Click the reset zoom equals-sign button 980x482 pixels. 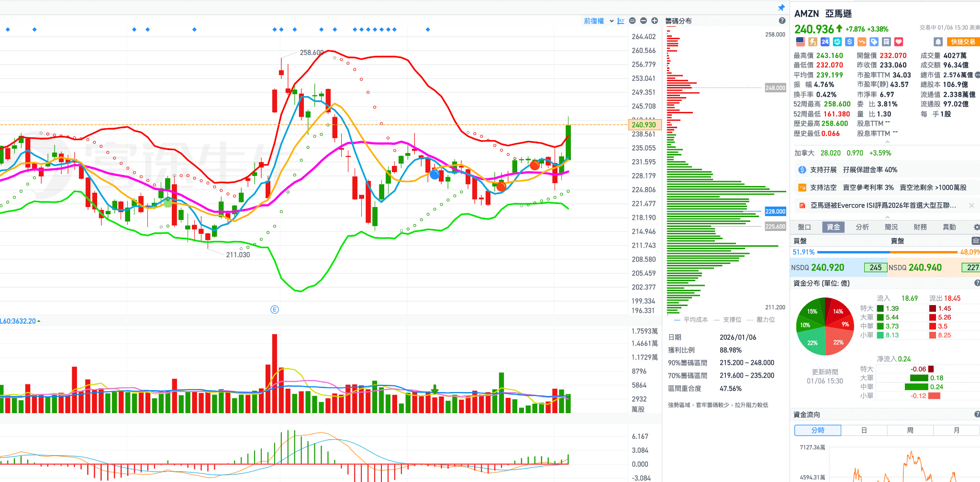coord(632,21)
